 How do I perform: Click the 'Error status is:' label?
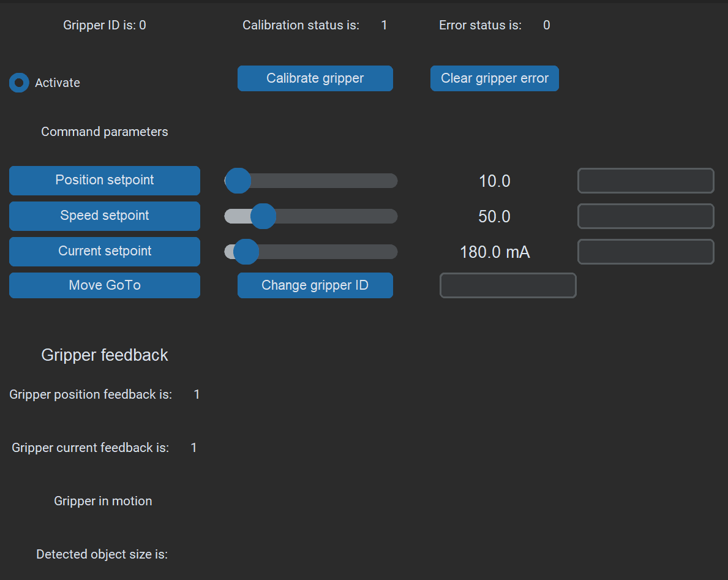click(x=480, y=25)
